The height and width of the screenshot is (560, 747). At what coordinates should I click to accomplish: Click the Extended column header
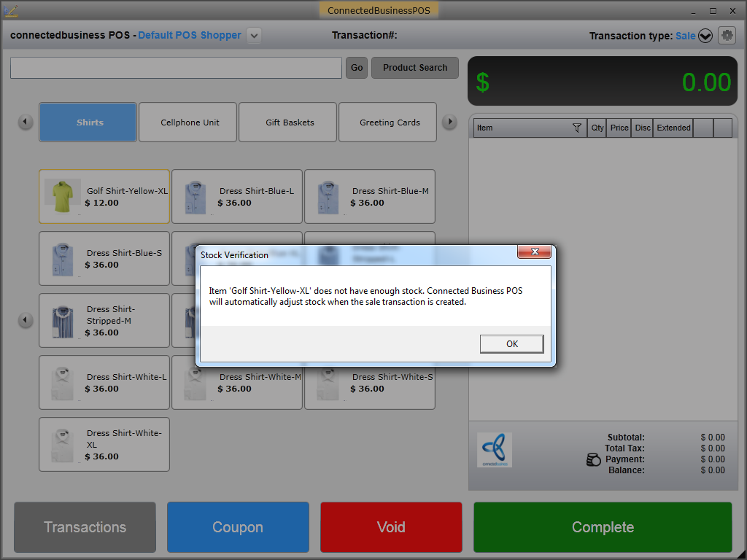[x=673, y=128]
